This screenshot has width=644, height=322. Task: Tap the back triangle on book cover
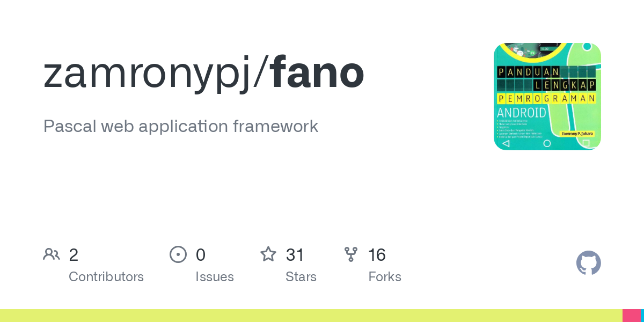click(x=506, y=144)
